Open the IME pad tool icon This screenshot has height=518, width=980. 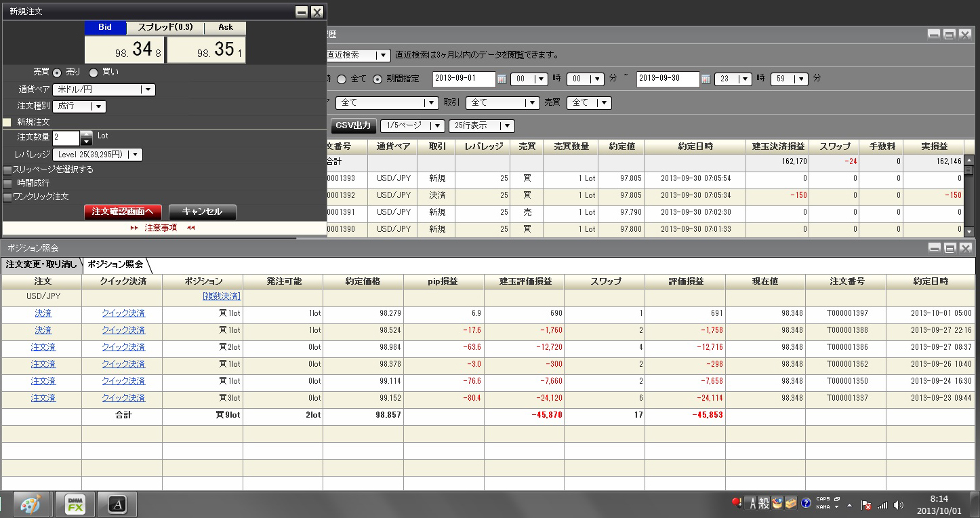click(x=777, y=504)
